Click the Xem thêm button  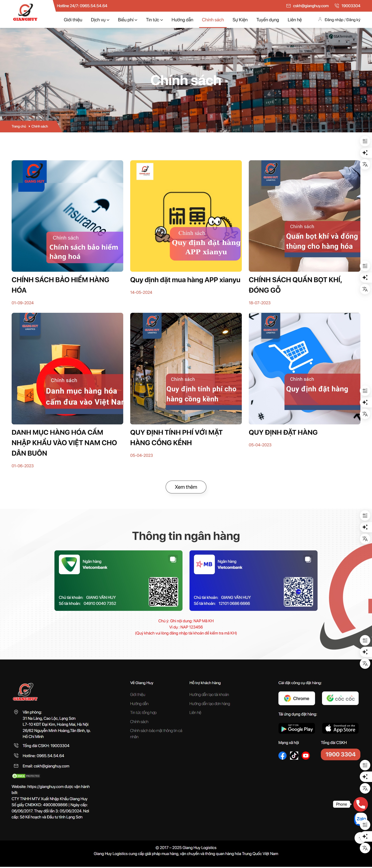[186, 487]
